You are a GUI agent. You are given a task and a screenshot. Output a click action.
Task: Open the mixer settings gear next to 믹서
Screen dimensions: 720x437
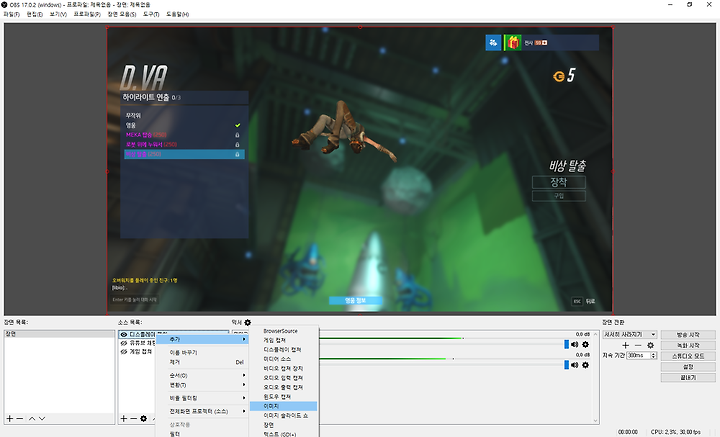(x=248, y=322)
